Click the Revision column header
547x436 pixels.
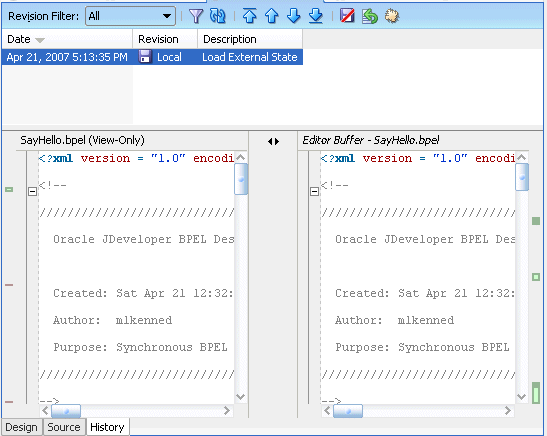165,39
